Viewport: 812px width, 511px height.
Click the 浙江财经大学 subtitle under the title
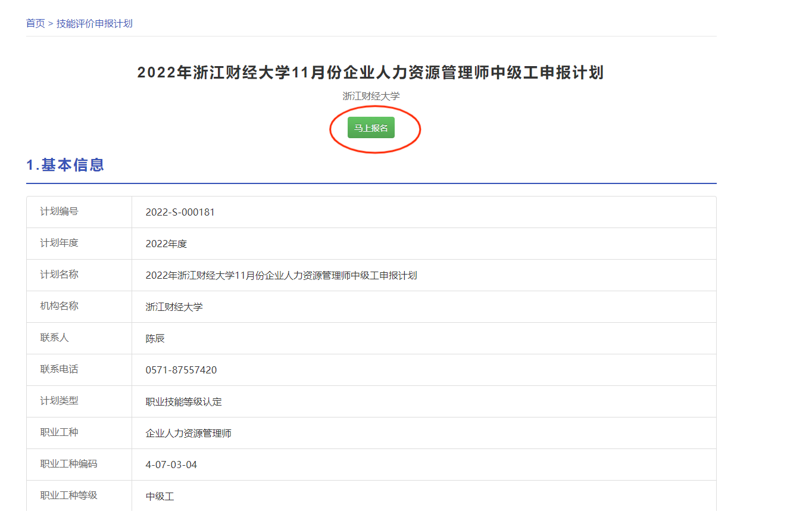point(371,96)
